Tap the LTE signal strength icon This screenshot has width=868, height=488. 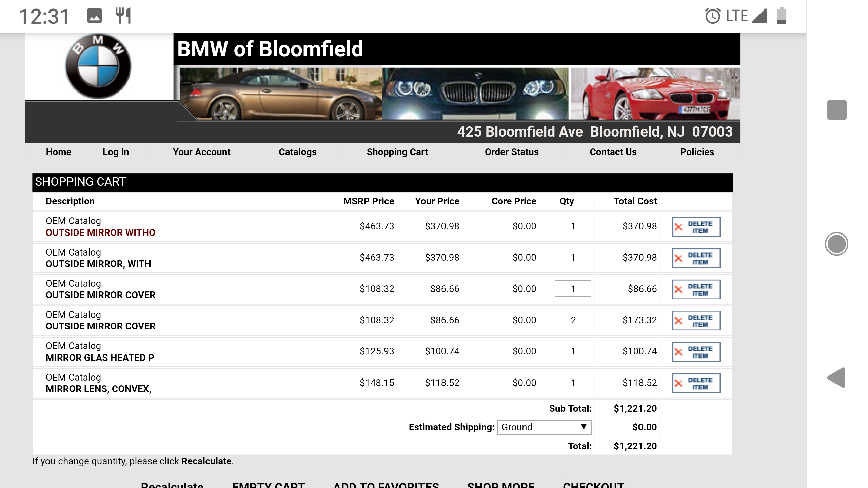[759, 16]
